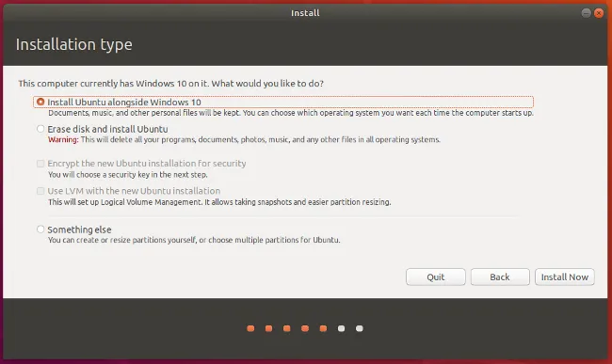
Task: Select Install Ubuntu alongside Windows 10 option
Action: [x=40, y=102]
